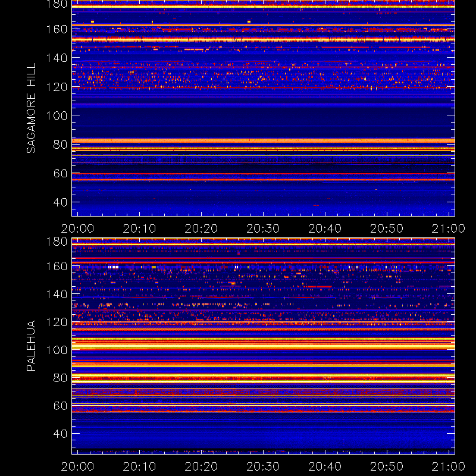
Task: Click 80 tick on Sagamore Hill axis
Action: pos(60,145)
